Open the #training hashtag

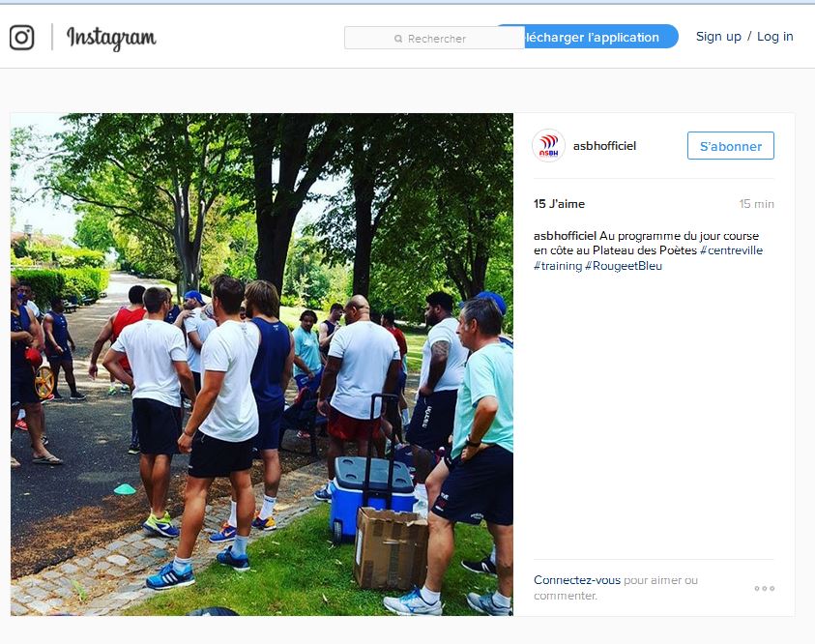pyautogui.click(x=558, y=266)
